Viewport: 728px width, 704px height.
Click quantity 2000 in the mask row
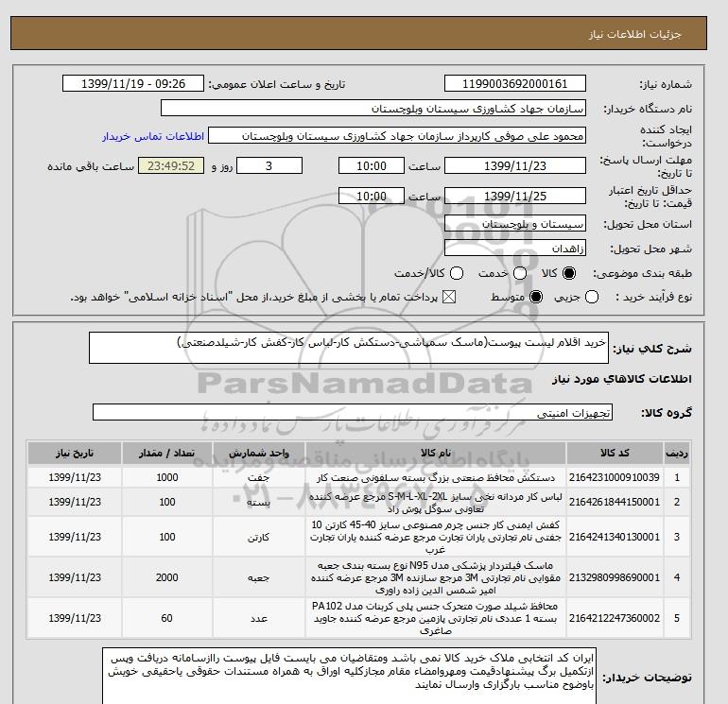click(x=167, y=577)
